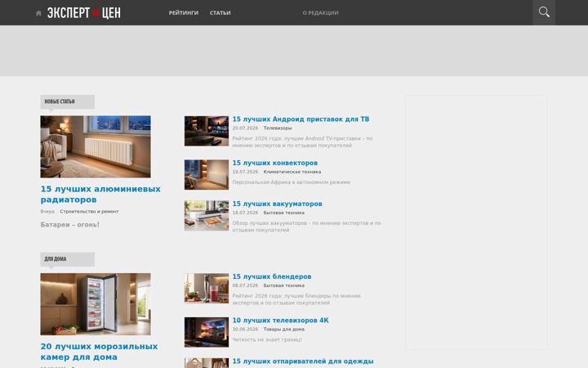Screen dimensions: 588x368
Task: Open the Android TV box thumbnail
Action: 207,131
